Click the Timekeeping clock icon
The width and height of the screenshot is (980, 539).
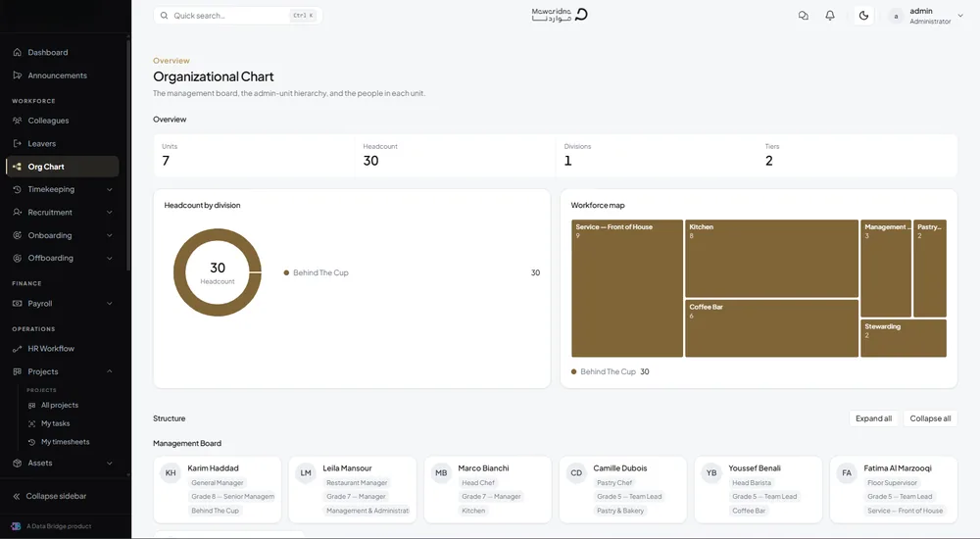point(17,189)
